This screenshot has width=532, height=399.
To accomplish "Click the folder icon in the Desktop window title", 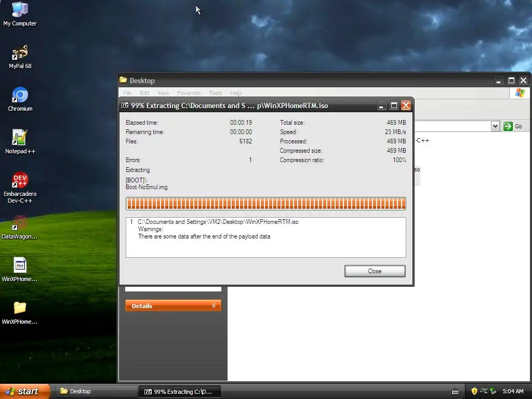I will 123,80.
